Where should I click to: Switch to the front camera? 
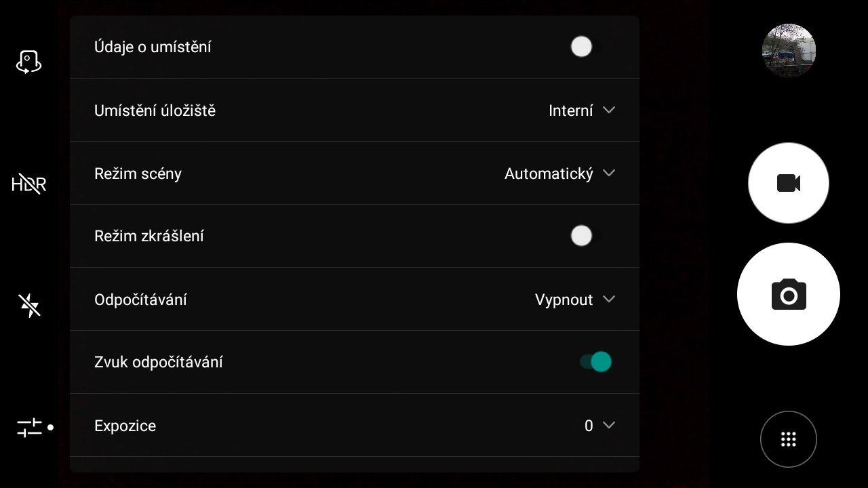point(28,61)
